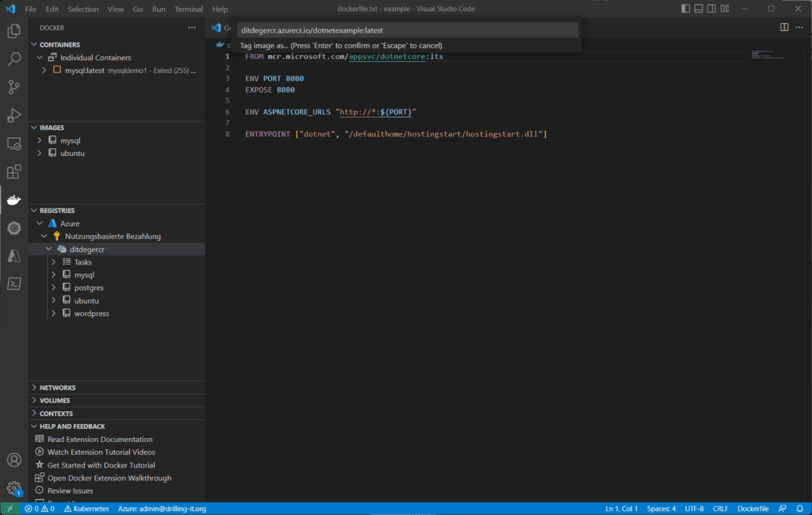The width and height of the screenshot is (812, 515).
Task: Open the Edit menu
Action: [x=52, y=9]
